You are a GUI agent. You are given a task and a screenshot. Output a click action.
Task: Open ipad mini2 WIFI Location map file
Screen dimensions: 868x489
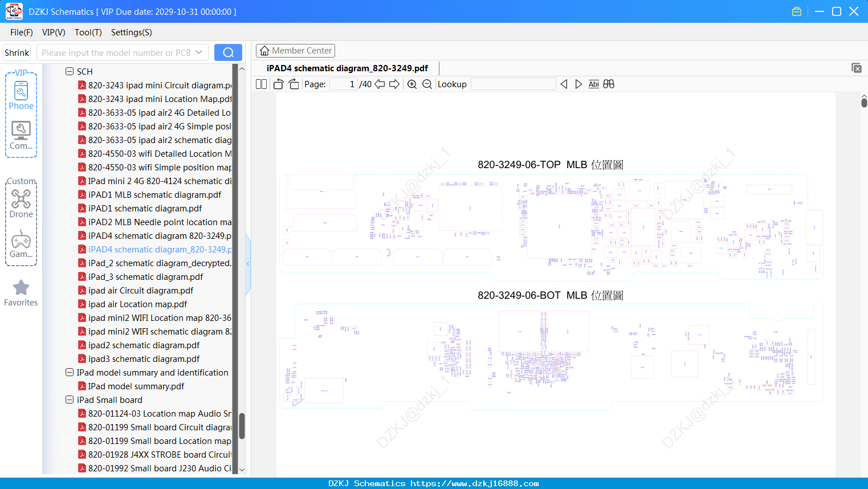[160, 318]
